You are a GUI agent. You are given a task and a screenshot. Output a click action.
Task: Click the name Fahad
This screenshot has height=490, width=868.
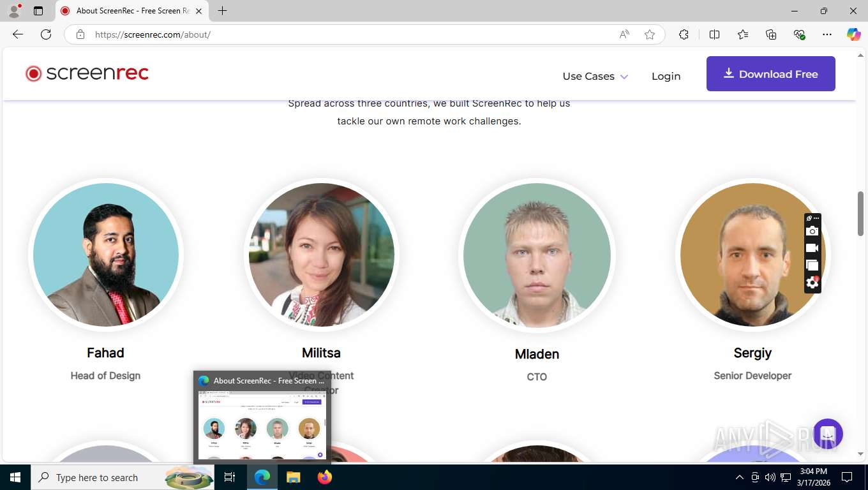(105, 353)
